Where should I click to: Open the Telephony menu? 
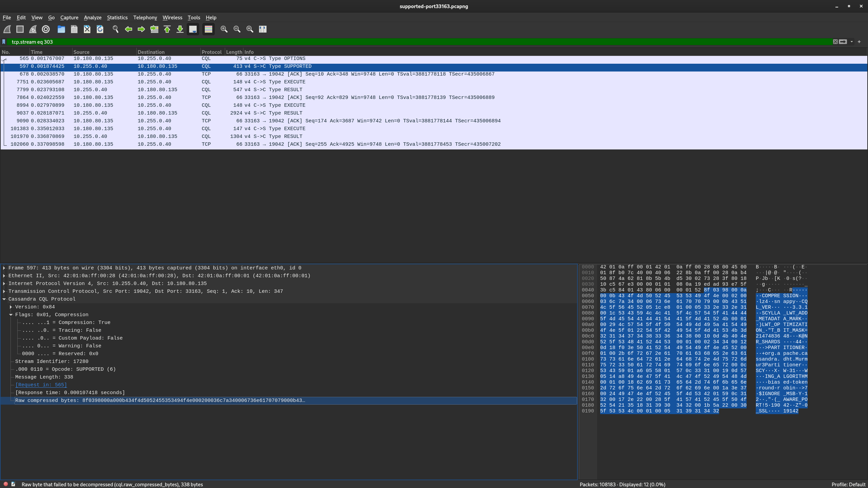pos(145,18)
